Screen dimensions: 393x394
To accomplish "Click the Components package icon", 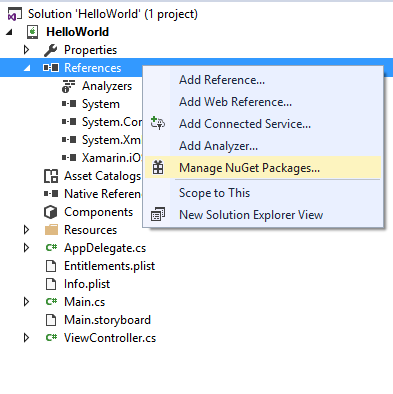I will point(51,212).
